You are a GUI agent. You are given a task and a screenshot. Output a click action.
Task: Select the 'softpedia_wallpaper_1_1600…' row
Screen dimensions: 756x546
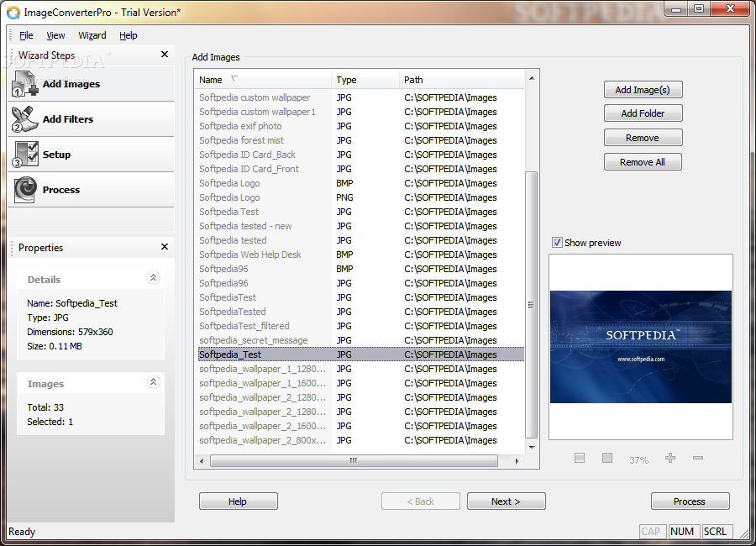tap(360, 383)
